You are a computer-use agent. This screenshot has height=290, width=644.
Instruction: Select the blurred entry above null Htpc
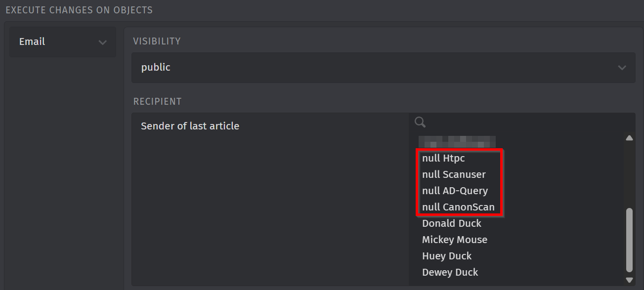(x=457, y=142)
